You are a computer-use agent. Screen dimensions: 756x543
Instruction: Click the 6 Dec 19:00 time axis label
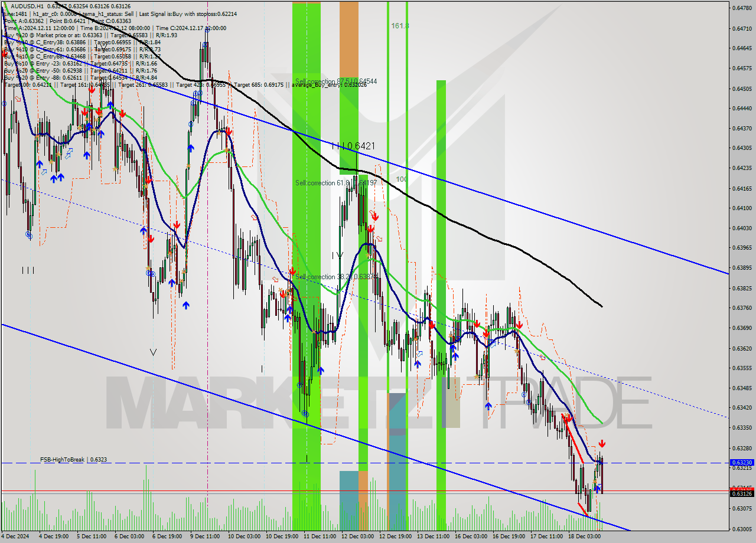(x=167, y=537)
